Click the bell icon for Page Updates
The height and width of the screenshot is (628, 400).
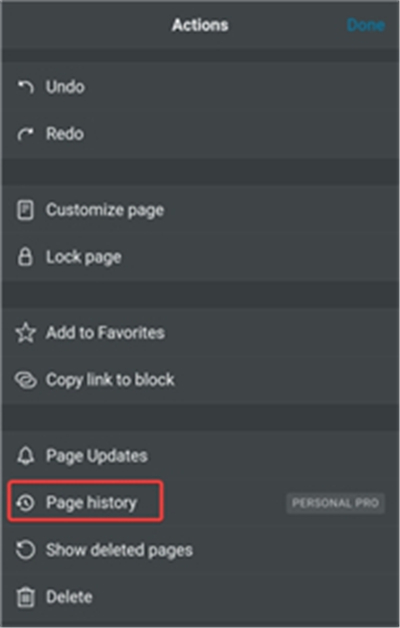pyautogui.click(x=26, y=456)
